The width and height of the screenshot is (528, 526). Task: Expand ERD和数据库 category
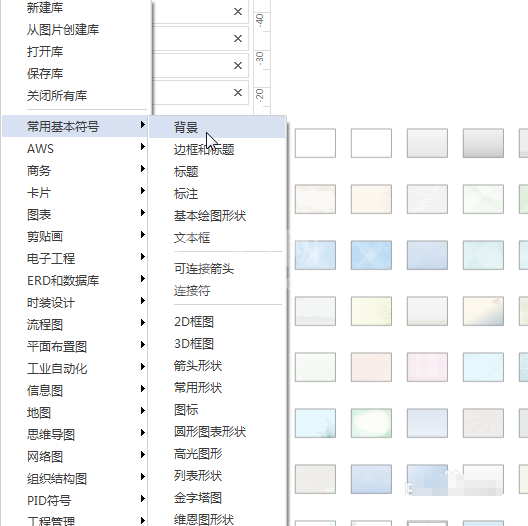75,280
